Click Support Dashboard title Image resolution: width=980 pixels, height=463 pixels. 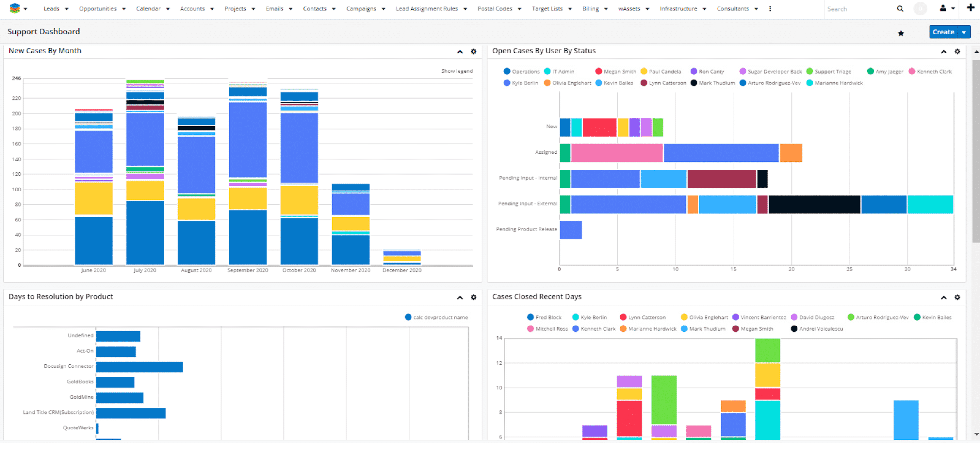pos(44,32)
